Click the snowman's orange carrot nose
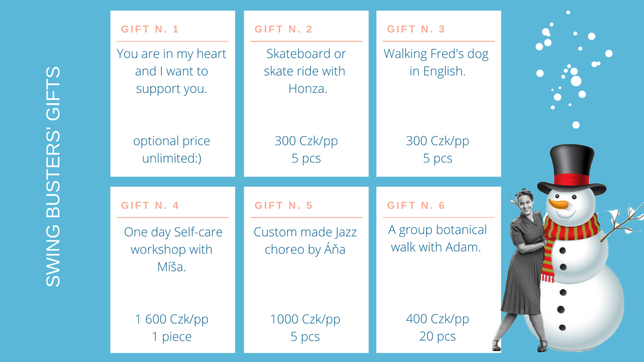 point(558,204)
